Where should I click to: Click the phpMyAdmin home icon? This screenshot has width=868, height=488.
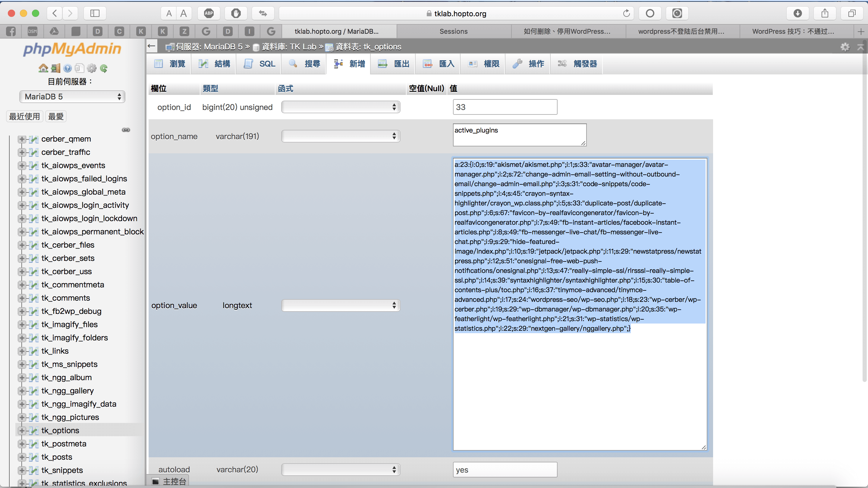click(43, 68)
